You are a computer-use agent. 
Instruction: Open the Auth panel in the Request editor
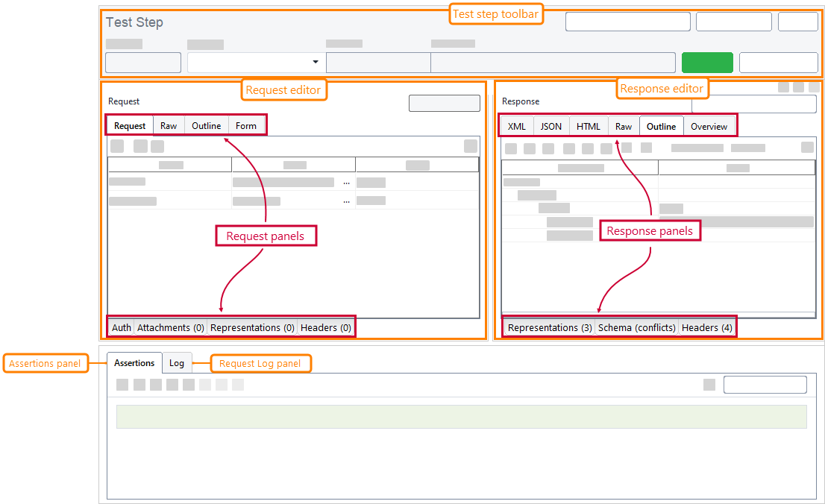click(x=121, y=327)
